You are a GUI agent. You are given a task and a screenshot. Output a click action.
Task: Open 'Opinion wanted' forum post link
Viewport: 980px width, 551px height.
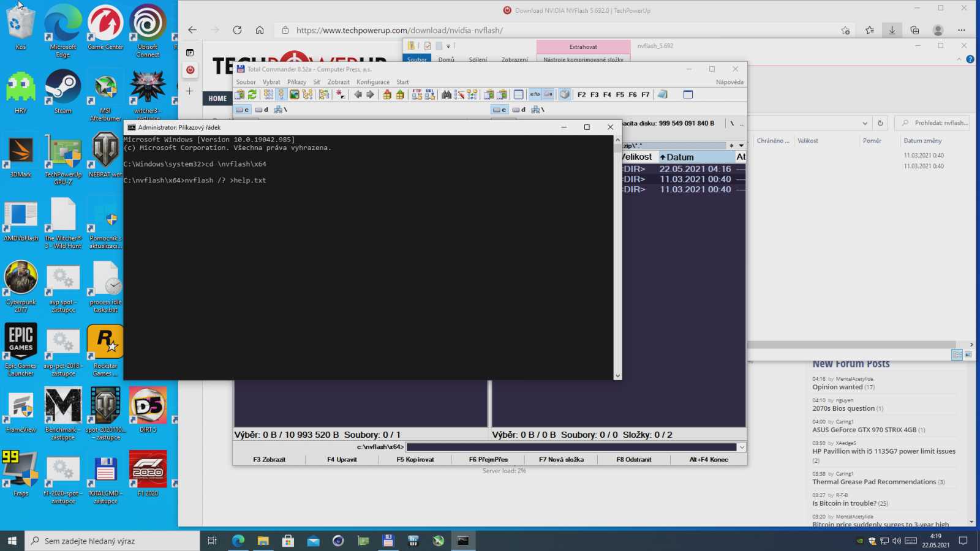pyautogui.click(x=837, y=387)
